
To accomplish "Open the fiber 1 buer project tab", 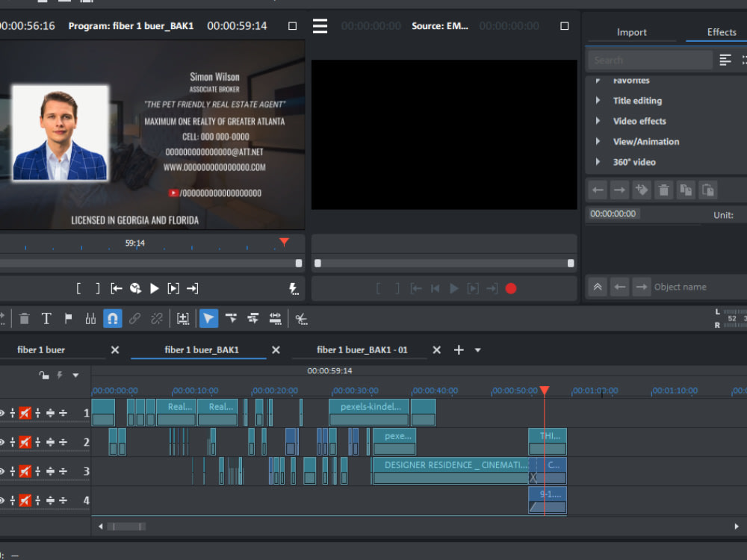I will pyautogui.click(x=41, y=350).
